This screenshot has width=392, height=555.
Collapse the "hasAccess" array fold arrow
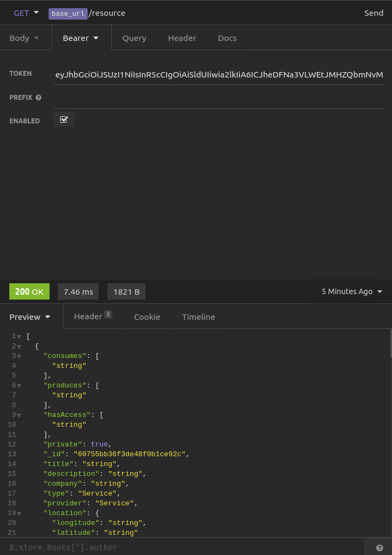19,415
